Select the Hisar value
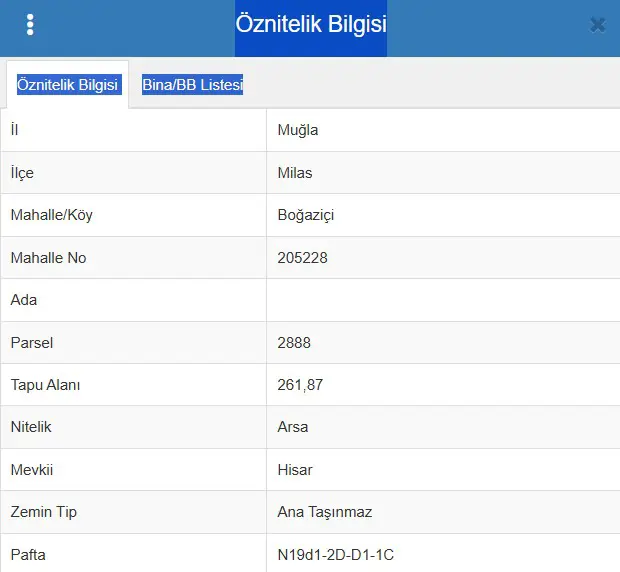The width and height of the screenshot is (620, 572). click(295, 470)
